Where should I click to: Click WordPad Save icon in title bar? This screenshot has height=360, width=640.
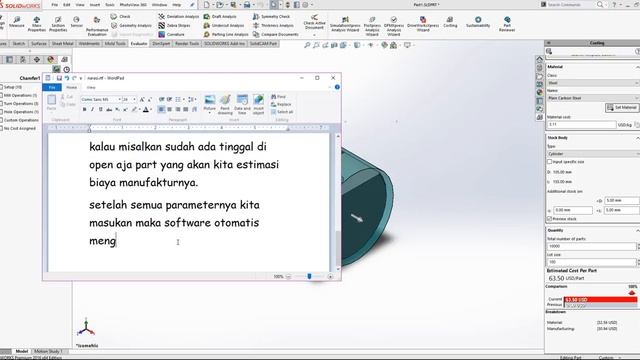click(x=59, y=78)
